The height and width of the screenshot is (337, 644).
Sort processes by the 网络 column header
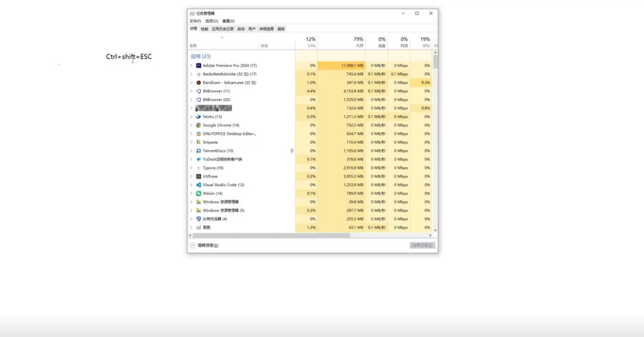coord(398,42)
